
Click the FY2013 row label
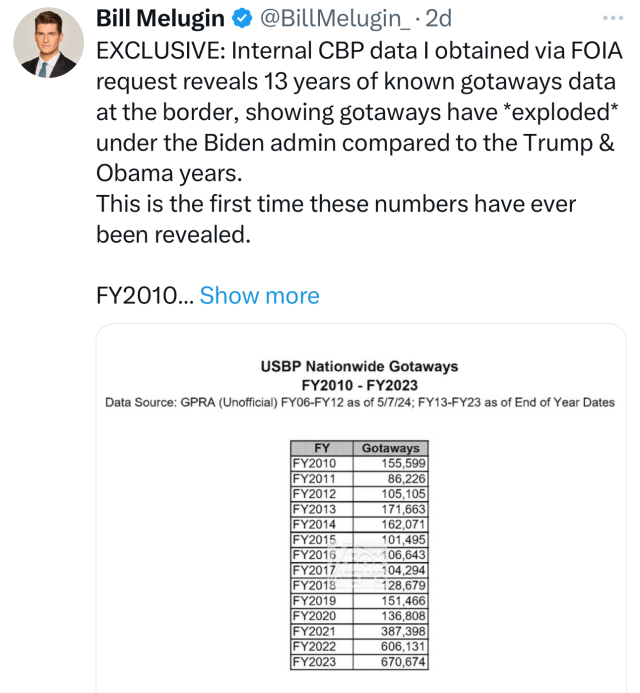(315, 509)
